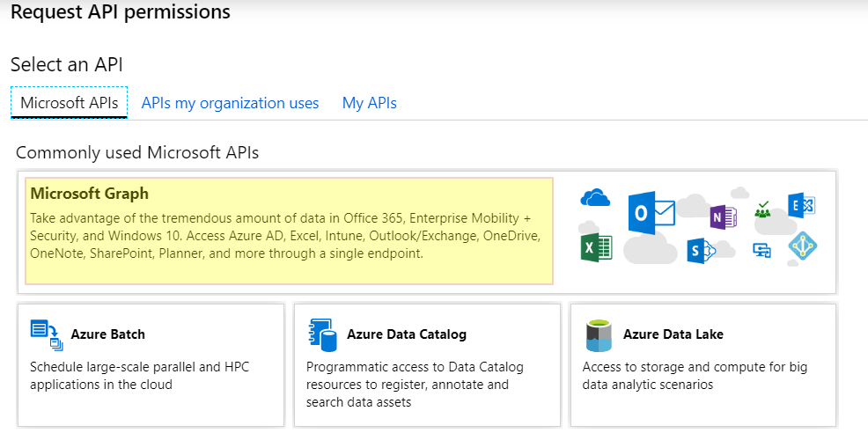Click the Request API permissions title
The height and width of the screenshot is (433, 868).
[120, 11]
